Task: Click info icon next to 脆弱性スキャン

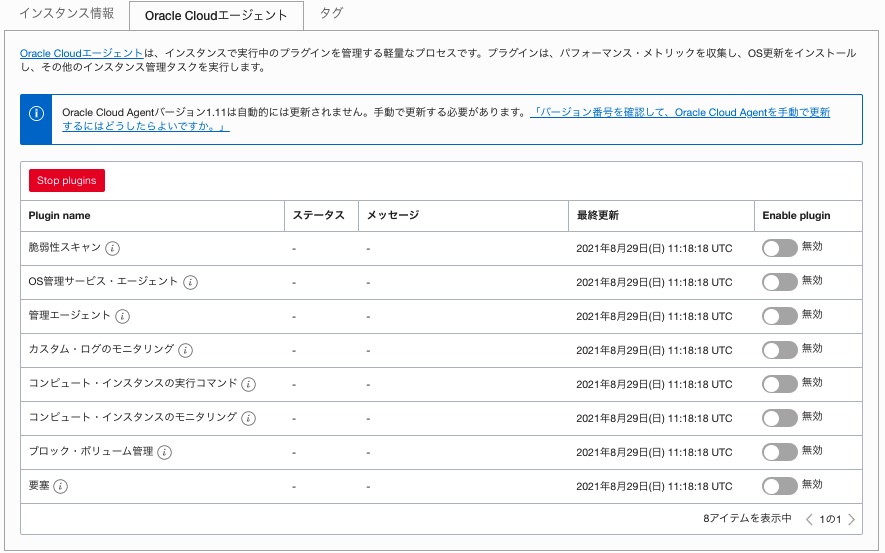Action: coord(113,248)
